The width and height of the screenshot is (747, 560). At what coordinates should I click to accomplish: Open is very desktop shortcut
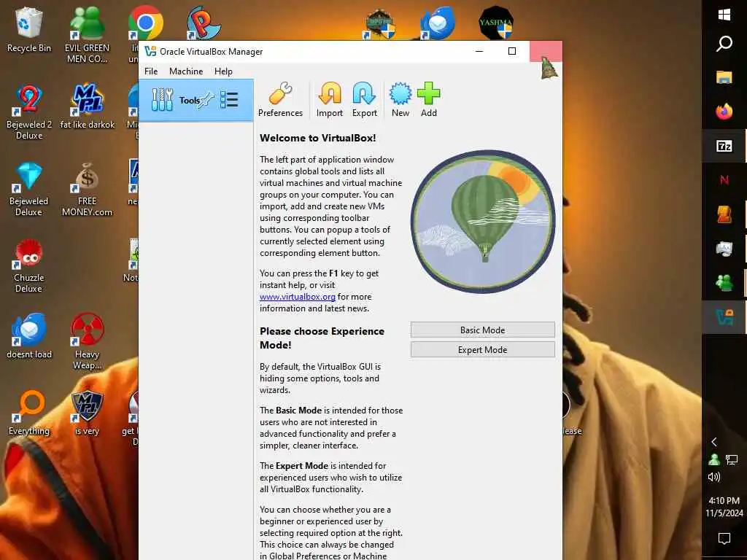[x=88, y=413]
